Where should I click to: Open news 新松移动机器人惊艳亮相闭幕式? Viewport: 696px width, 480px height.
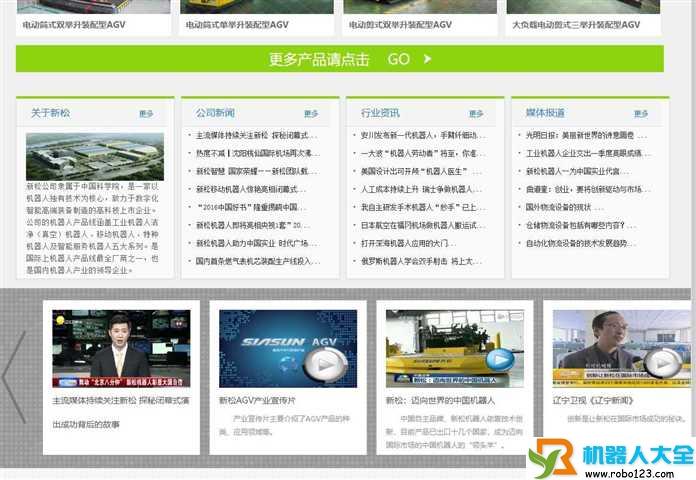tap(251, 189)
